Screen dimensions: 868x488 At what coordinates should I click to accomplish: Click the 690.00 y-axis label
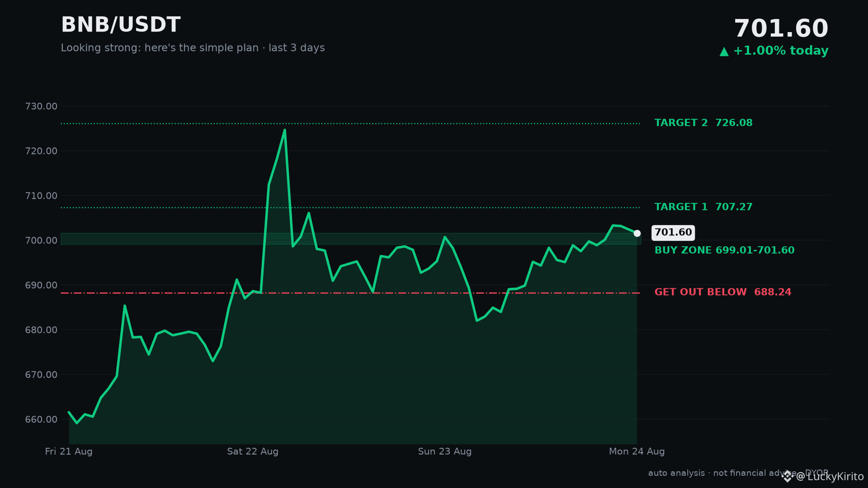click(x=41, y=285)
